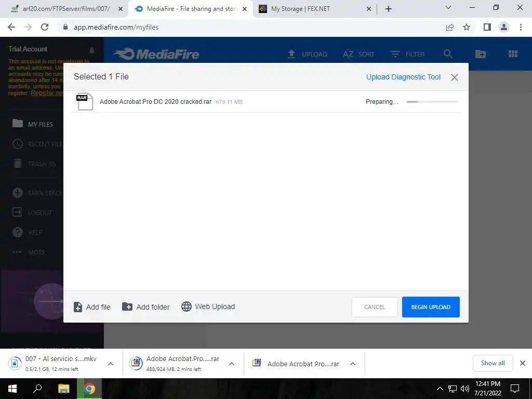Open File Explorer from the taskbar

(63, 389)
